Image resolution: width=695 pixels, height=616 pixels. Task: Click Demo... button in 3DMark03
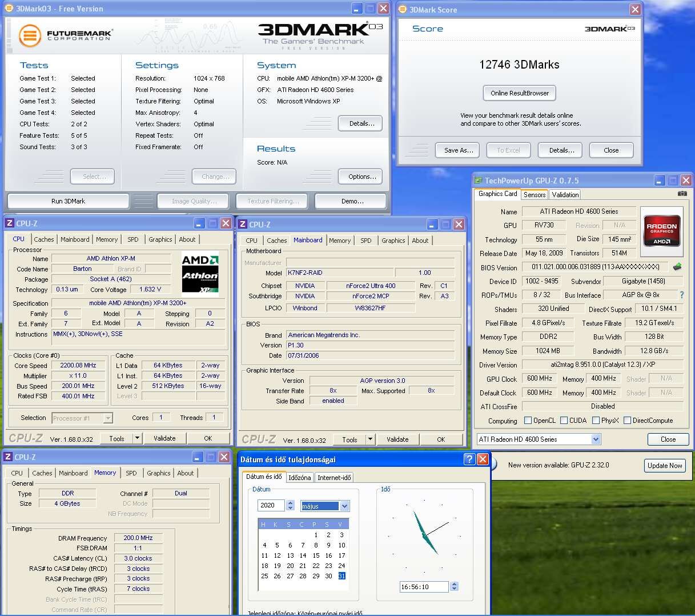click(352, 201)
